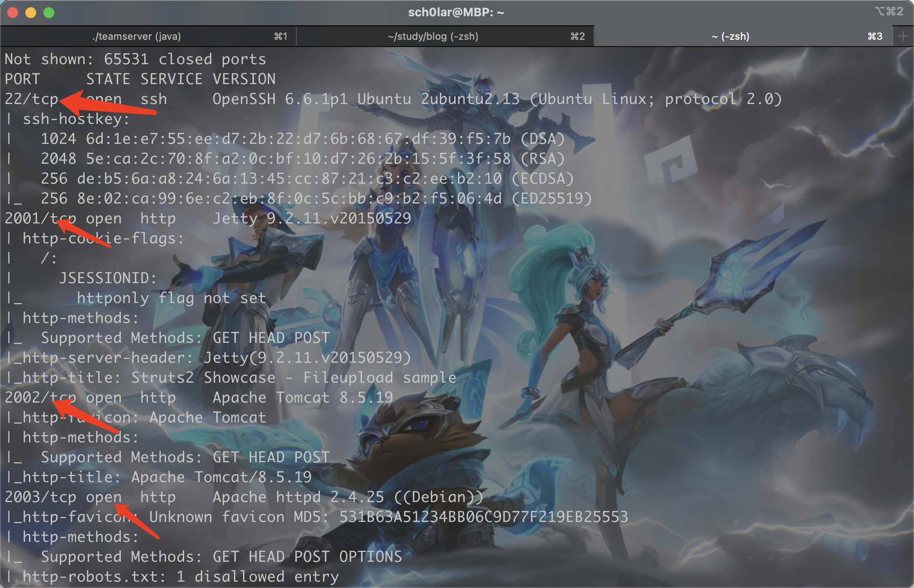
Task: Select the ~ (-zsh) tab
Action: click(x=743, y=36)
